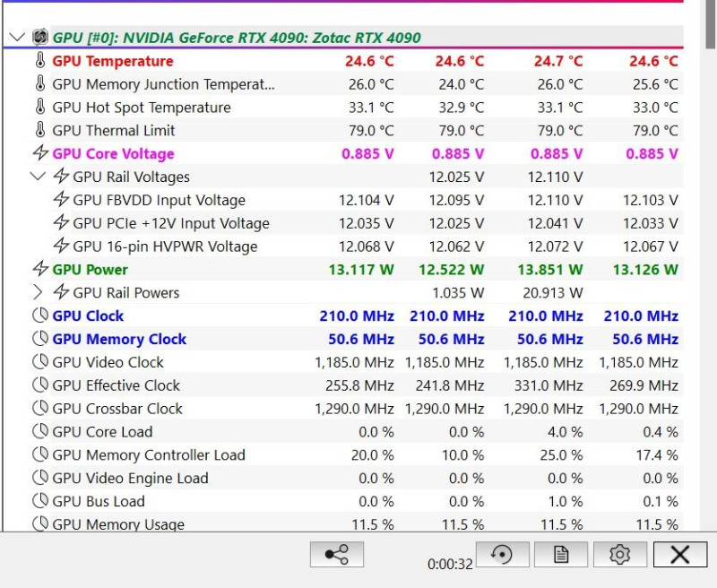Select the GPU Video Engine Load row label
Viewport: 717px width, 588px height.
click(x=130, y=479)
